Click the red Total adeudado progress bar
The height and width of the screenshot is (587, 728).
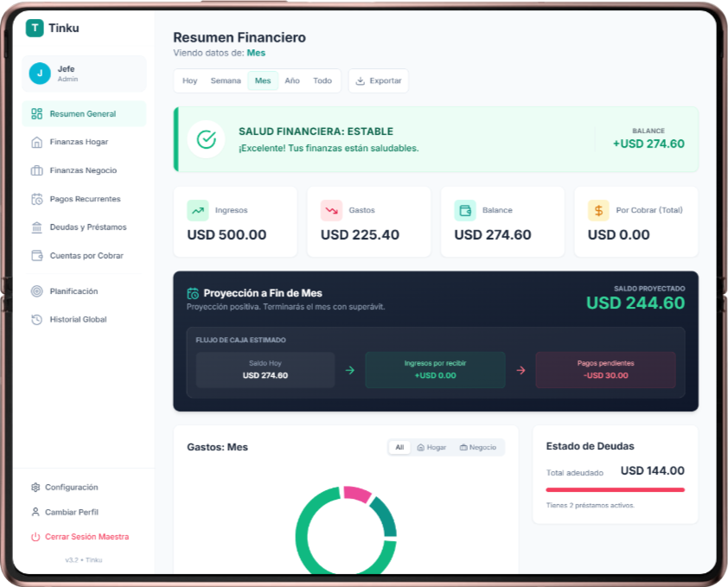coord(616,489)
